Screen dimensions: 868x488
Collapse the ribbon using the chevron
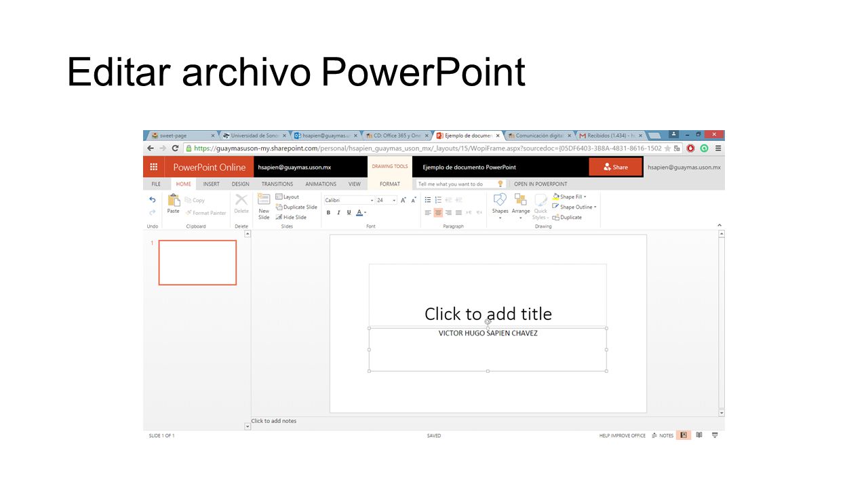pos(719,225)
